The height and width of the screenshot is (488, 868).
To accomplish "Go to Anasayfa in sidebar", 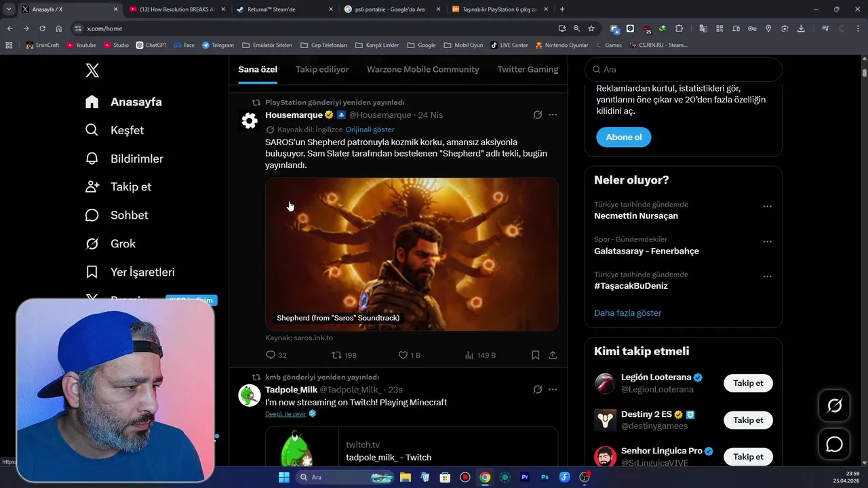I will point(123,102).
